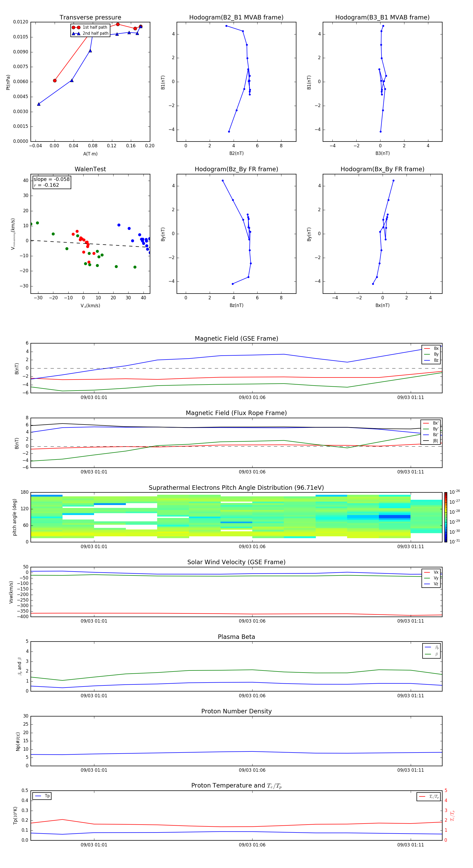This screenshot has width=473, height=868.
Task: Click 'pitch angle (deg)' axis label
Action: coord(14,517)
